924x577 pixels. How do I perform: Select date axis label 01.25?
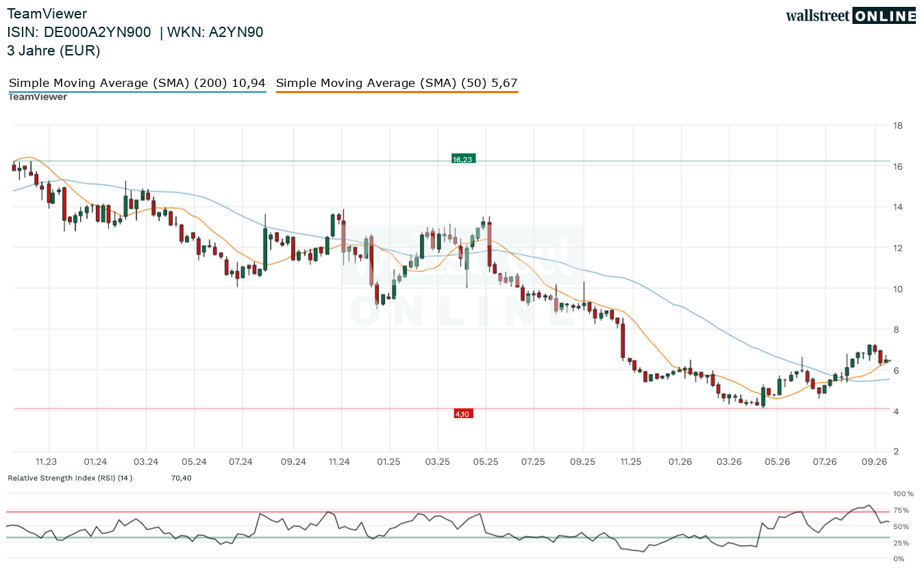[x=388, y=462]
